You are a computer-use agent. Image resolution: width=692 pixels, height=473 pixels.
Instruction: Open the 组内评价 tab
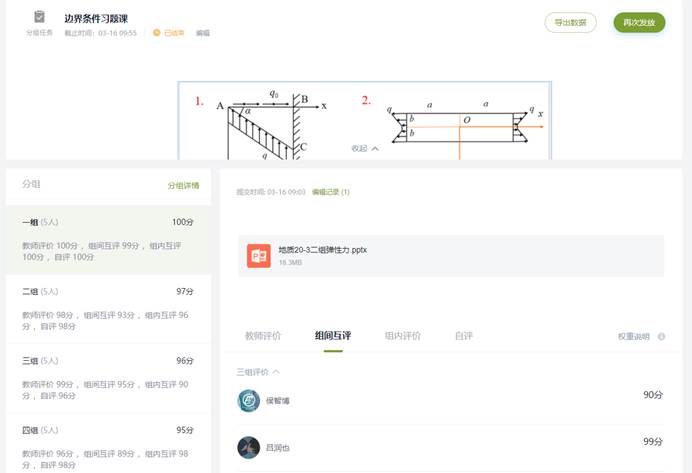(402, 336)
